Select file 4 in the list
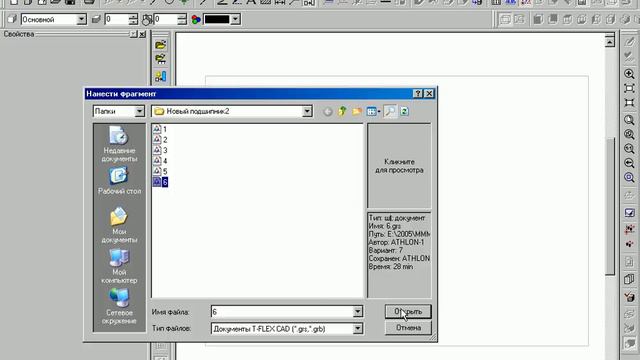The width and height of the screenshot is (640, 360). point(160,161)
